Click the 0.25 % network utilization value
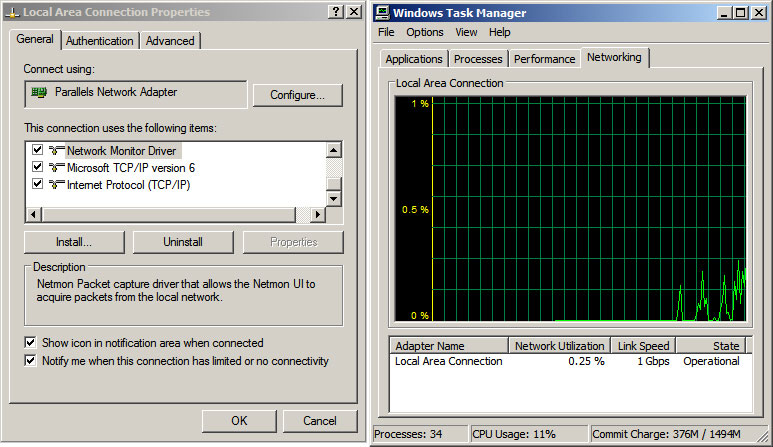Viewport: 773px width, 447px height. point(586,361)
